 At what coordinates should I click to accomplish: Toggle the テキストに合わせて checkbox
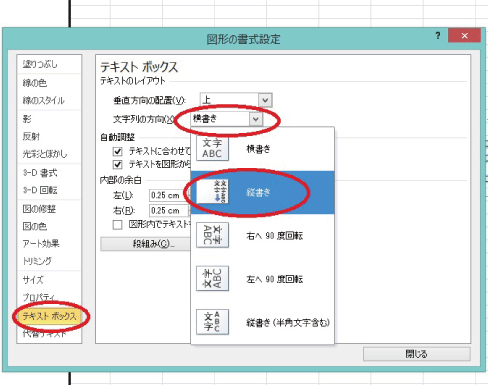(x=117, y=151)
